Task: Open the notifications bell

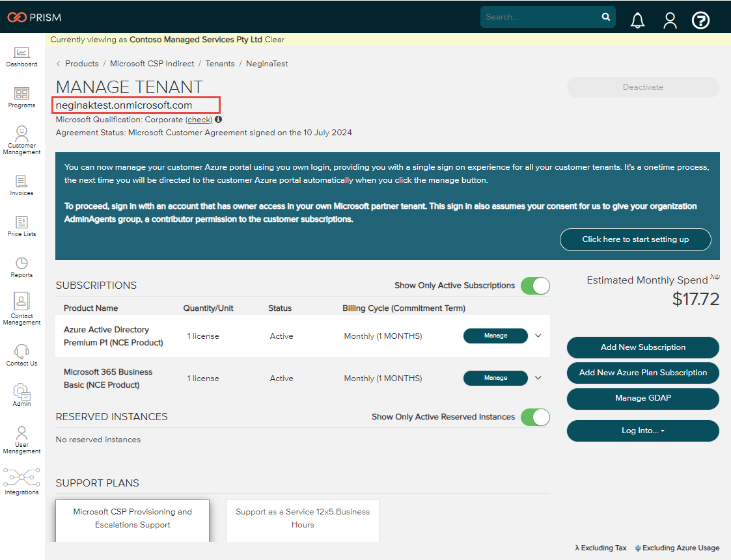Action: pyautogui.click(x=637, y=20)
